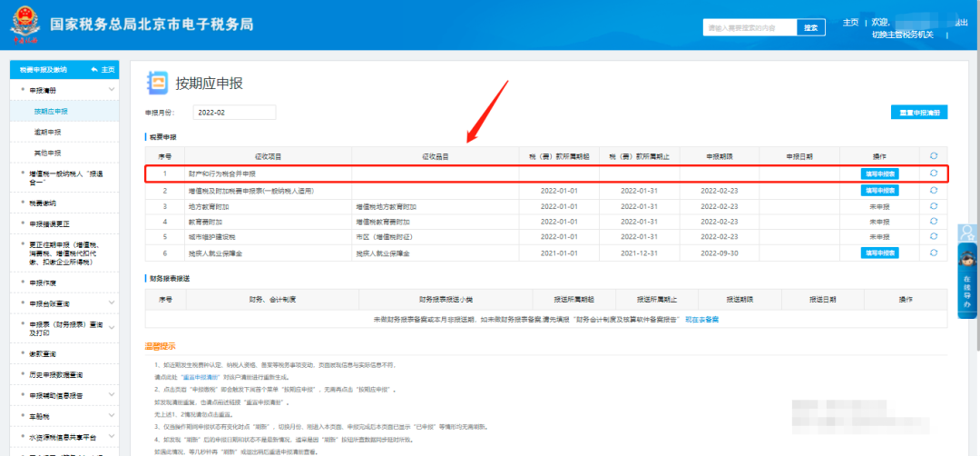Go to 主页 in the top header
Viewport: 980px width, 456px height.
[850, 23]
